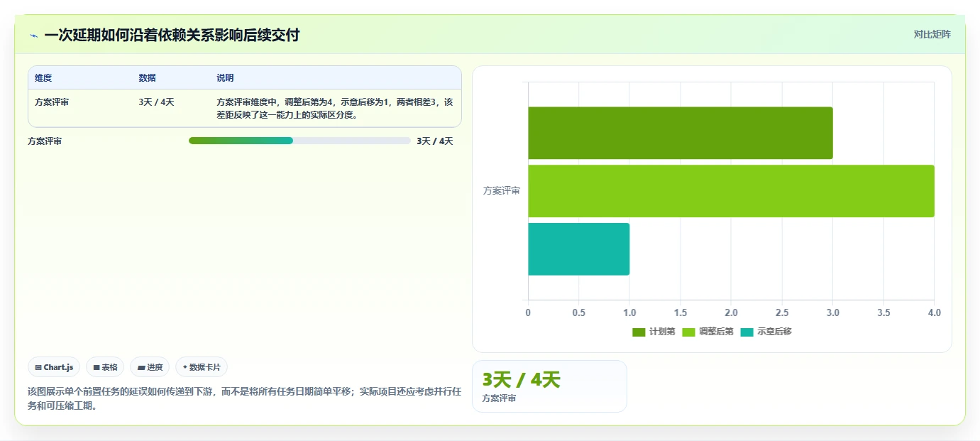
Task: Click the 说明 cell describing 方案评审维度
Action: [334, 109]
